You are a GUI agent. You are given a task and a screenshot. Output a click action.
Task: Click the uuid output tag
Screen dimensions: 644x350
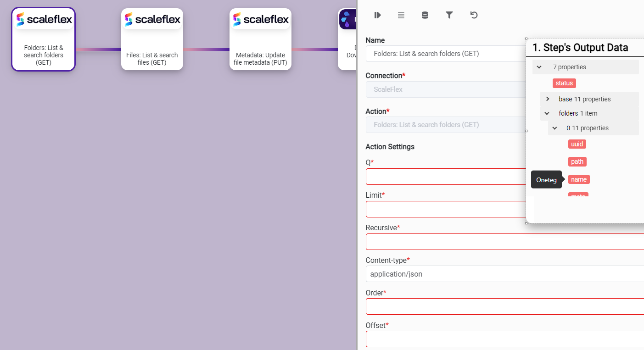tap(577, 144)
